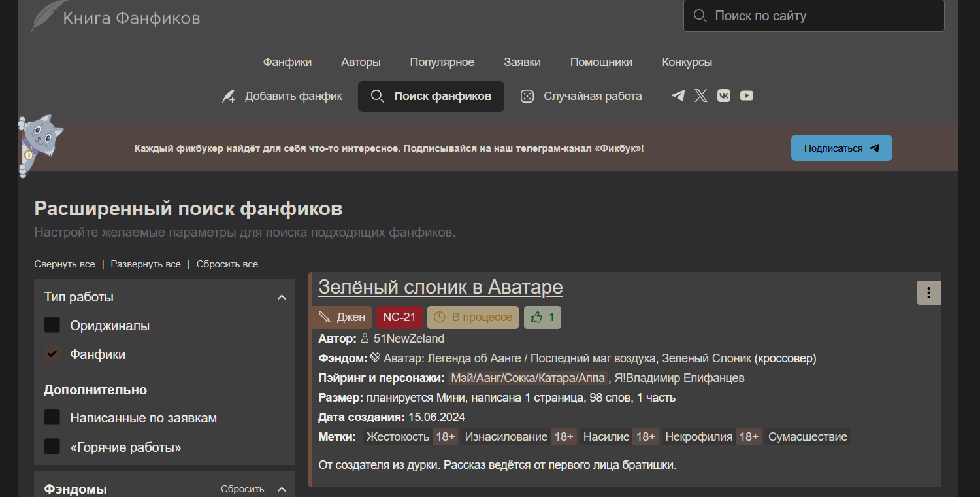Click the thumbs-up likes badge

(x=542, y=317)
